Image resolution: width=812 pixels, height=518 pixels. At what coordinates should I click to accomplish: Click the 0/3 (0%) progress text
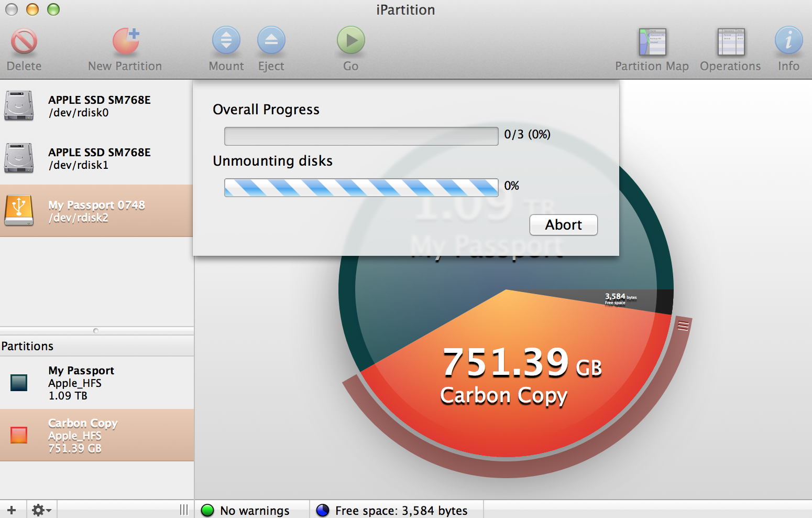click(527, 135)
